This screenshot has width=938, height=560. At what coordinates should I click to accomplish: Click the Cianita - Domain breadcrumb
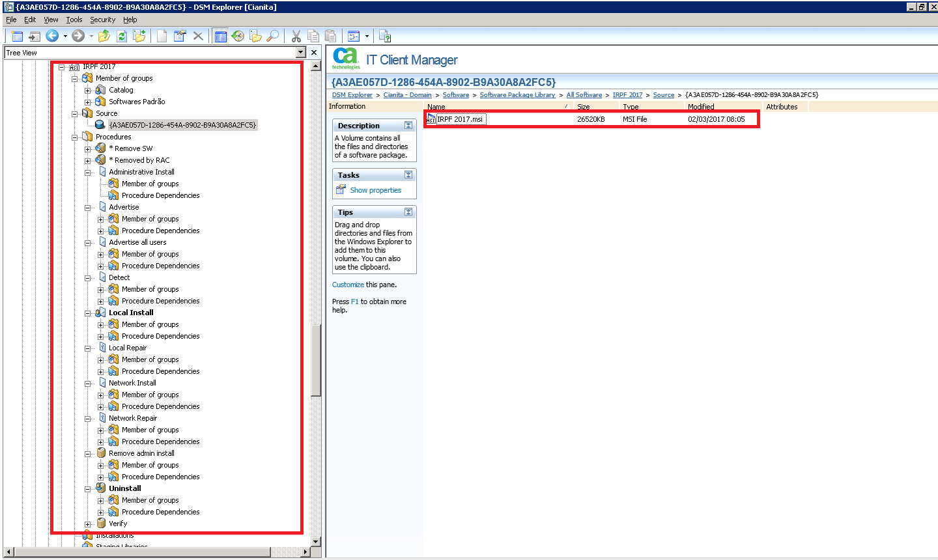(407, 95)
